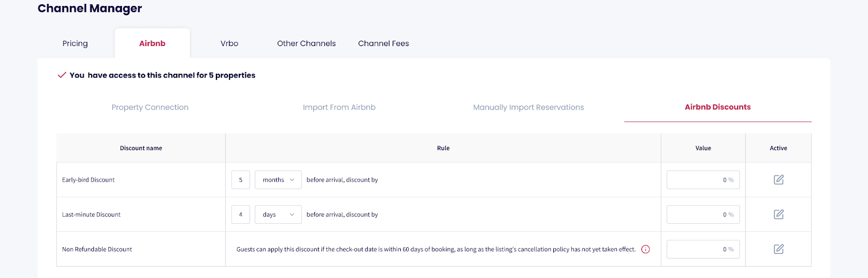868x278 pixels.
Task: Open the Vrbo tab
Action: click(229, 43)
